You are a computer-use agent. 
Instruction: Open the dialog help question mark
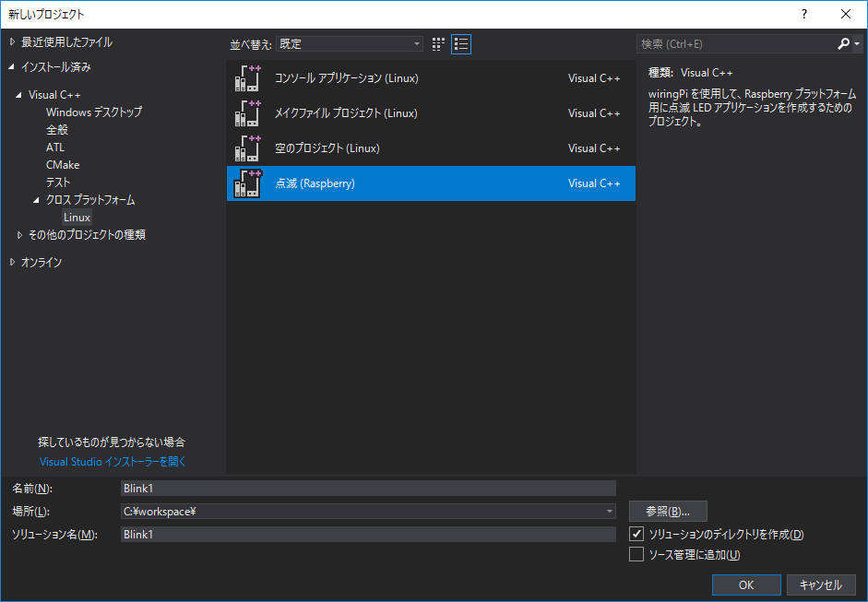(804, 14)
